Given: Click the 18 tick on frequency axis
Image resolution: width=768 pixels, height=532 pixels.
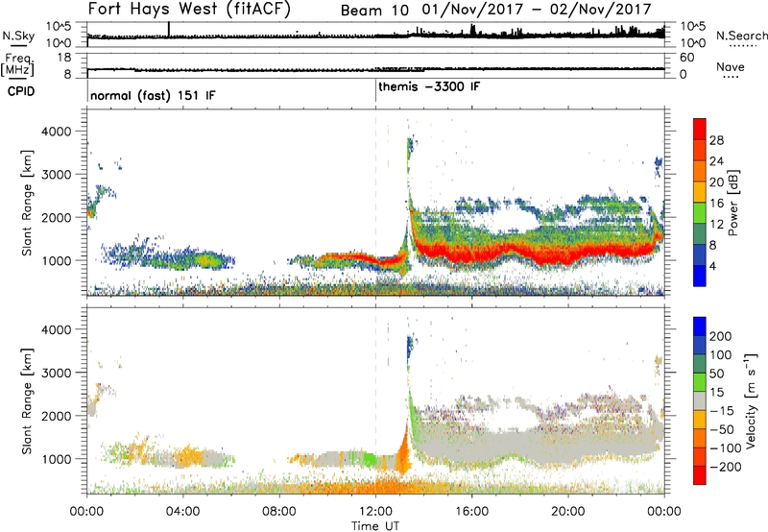Looking at the screenshot, I should [64, 58].
